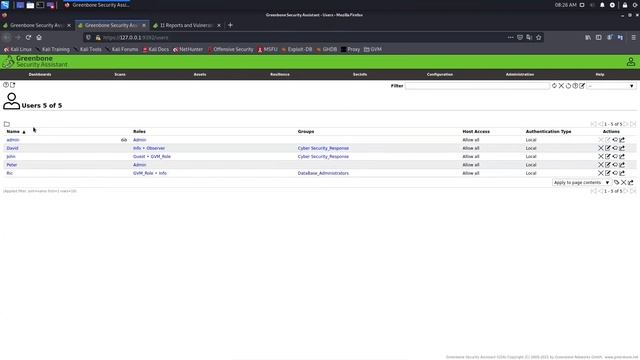This screenshot has width=640, height=360.
Task: Clone user John
Action: (x=615, y=156)
